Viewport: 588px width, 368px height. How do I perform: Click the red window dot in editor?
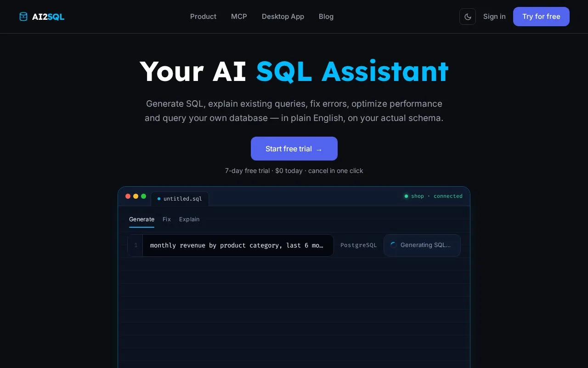coord(128,196)
